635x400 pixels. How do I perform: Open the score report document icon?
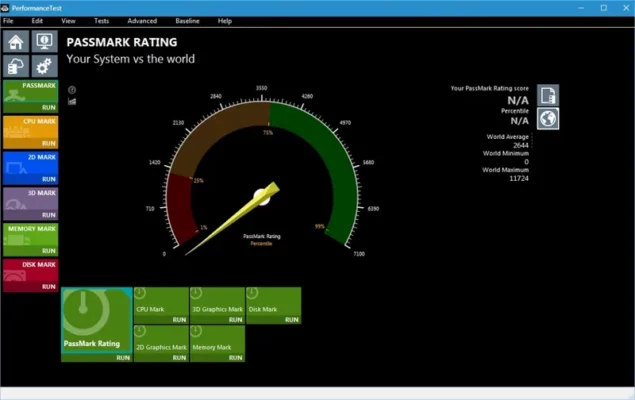click(x=548, y=95)
